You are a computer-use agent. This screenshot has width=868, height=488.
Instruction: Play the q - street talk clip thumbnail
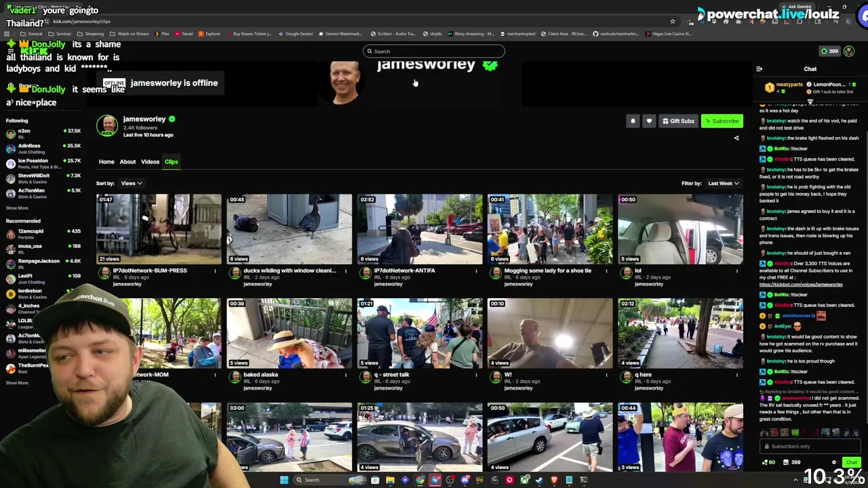coord(420,333)
